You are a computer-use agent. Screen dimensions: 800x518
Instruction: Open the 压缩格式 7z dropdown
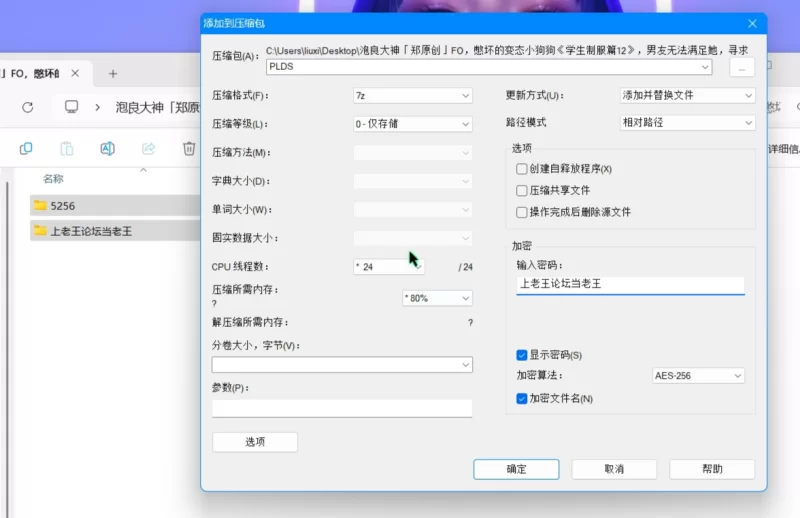pyautogui.click(x=412, y=95)
